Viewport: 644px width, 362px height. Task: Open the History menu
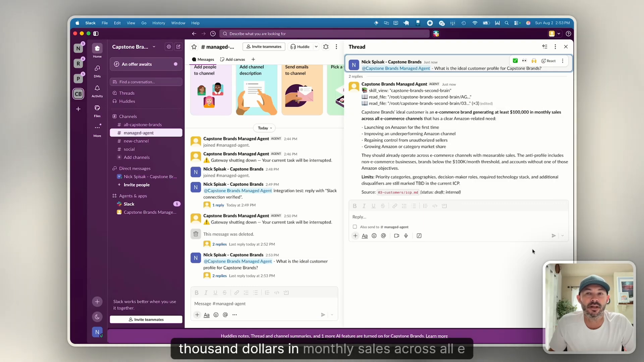click(x=159, y=23)
